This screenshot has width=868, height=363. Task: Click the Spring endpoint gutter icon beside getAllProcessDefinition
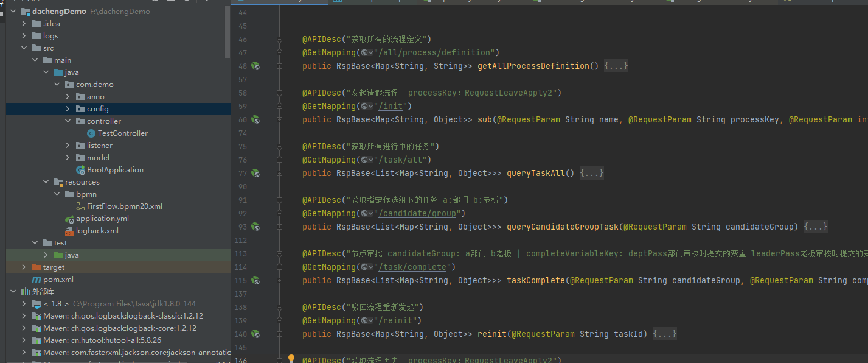pos(255,66)
